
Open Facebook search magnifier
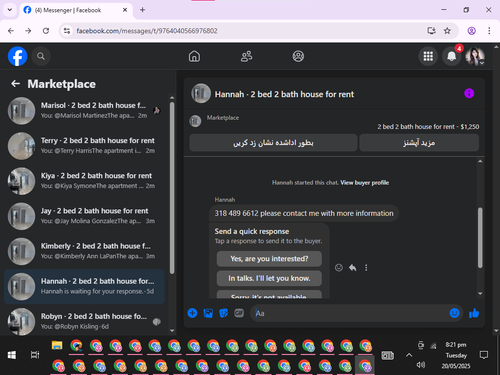click(41, 56)
